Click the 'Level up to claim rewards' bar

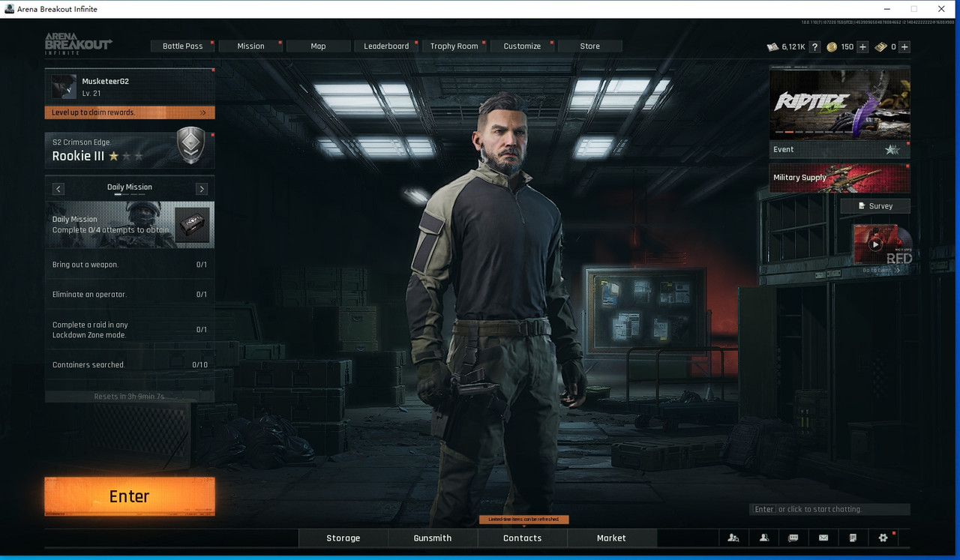pos(130,112)
